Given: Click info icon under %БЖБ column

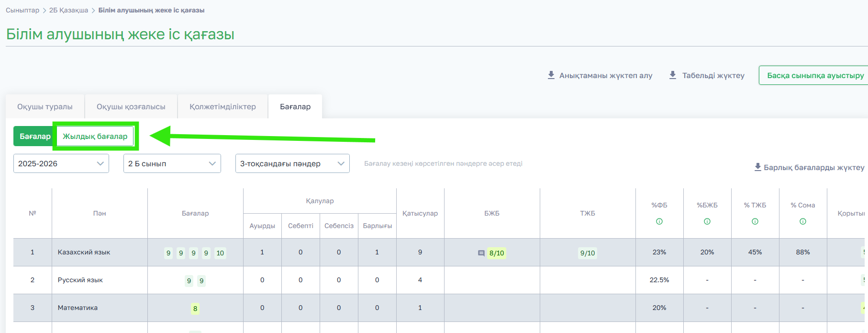Looking at the screenshot, I should click(x=707, y=221).
